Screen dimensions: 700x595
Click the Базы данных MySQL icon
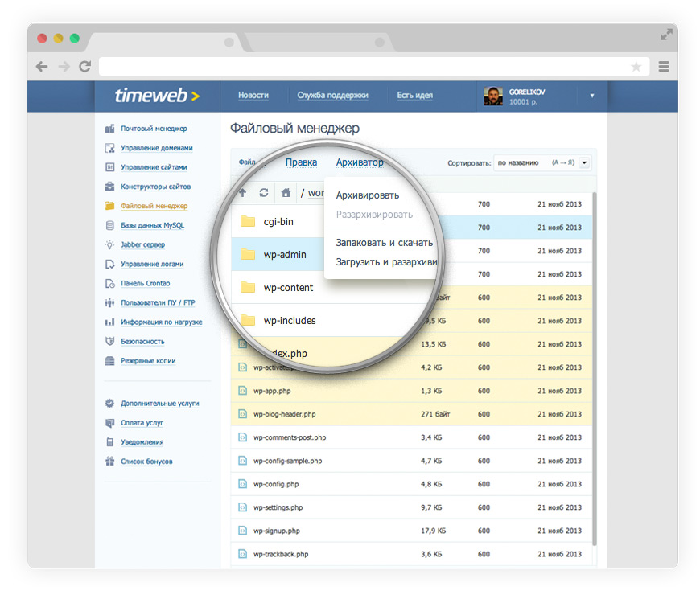[109, 225]
